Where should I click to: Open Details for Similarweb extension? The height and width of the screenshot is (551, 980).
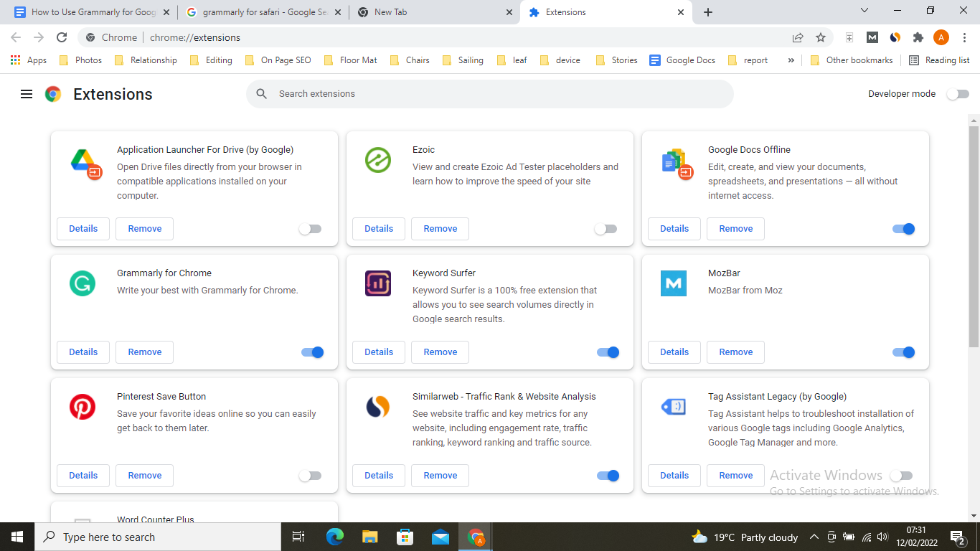coord(379,476)
